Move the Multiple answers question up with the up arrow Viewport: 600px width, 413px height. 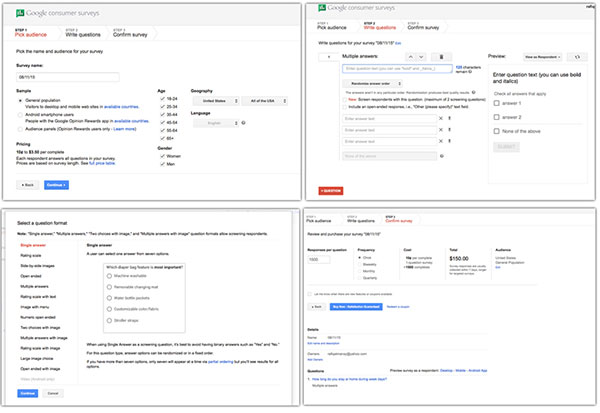(410, 57)
